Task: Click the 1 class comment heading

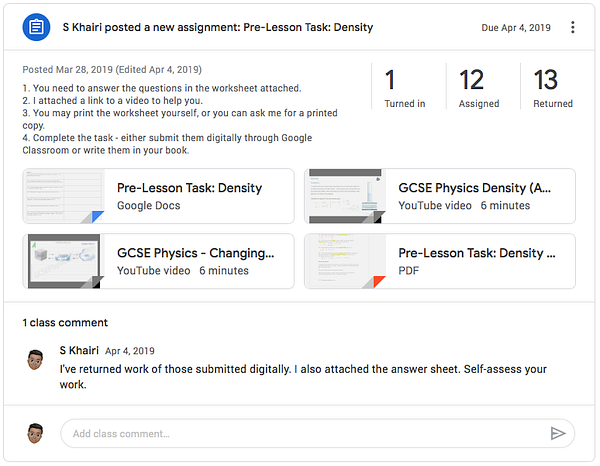Action: pyautogui.click(x=65, y=323)
